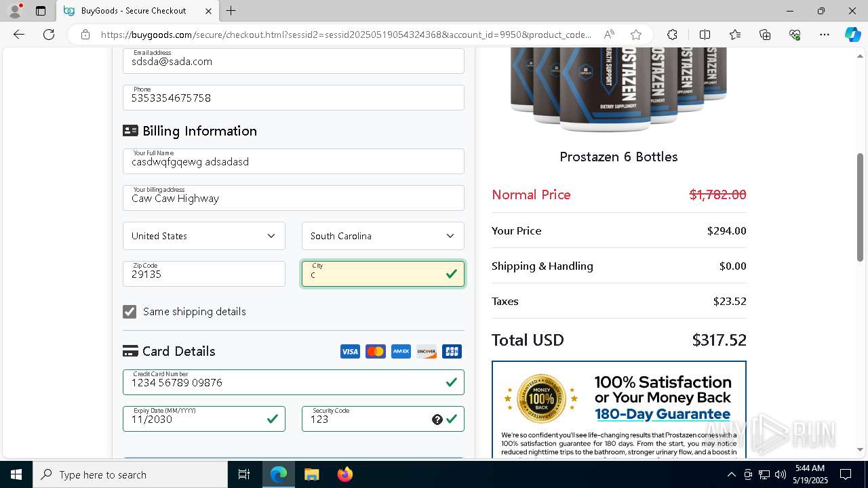Uncheck Same shipping details checkbox
The height and width of the screenshot is (488, 868).
coord(130,311)
